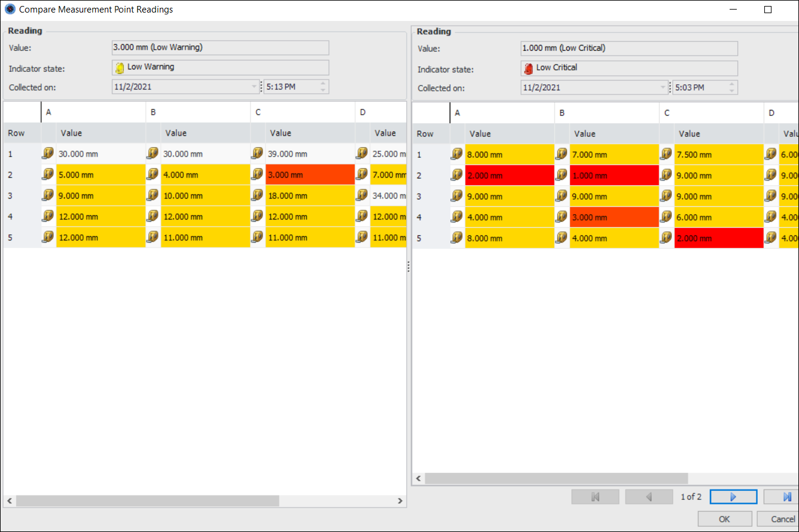Click the Low Warning yellow indicator icon
The width and height of the screenshot is (799, 532).
120,68
